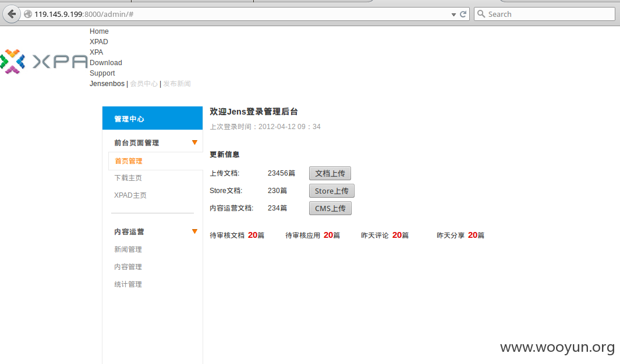
Task: Click the 上传文档 label
Action: coord(224,173)
